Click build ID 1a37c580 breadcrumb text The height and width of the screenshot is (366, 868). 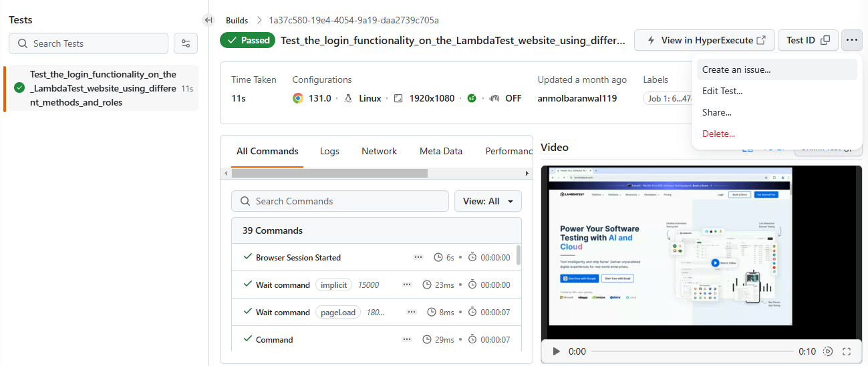click(x=353, y=20)
